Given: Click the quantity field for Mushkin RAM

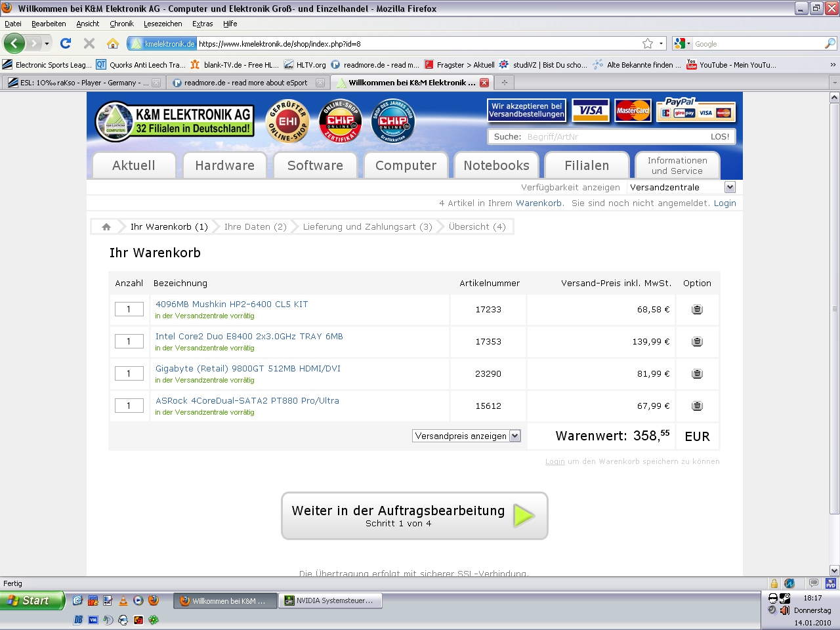Looking at the screenshot, I should (x=129, y=309).
